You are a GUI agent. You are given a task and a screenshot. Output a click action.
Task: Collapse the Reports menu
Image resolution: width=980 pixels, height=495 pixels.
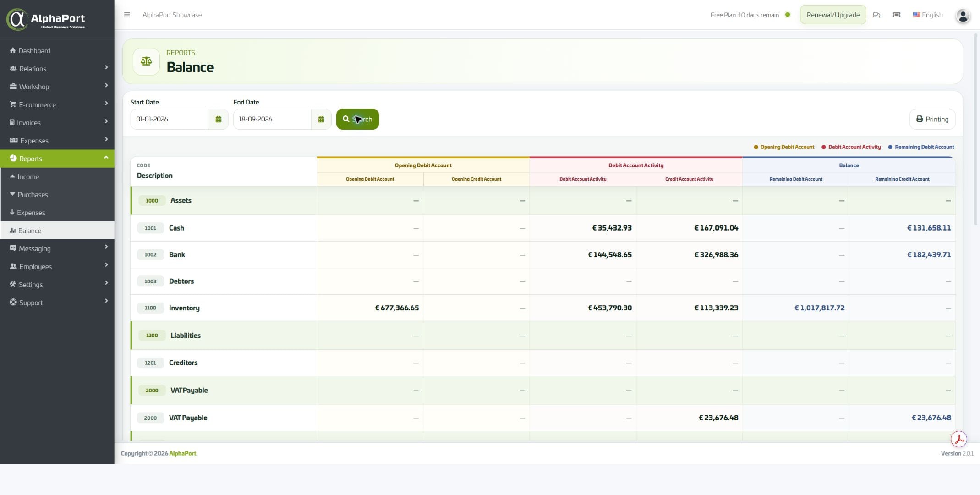coord(57,159)
